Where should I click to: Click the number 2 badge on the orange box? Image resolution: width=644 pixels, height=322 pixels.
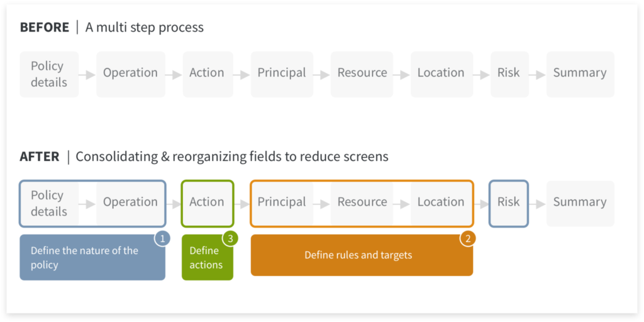pyautogui.click(x=467, y=238)
